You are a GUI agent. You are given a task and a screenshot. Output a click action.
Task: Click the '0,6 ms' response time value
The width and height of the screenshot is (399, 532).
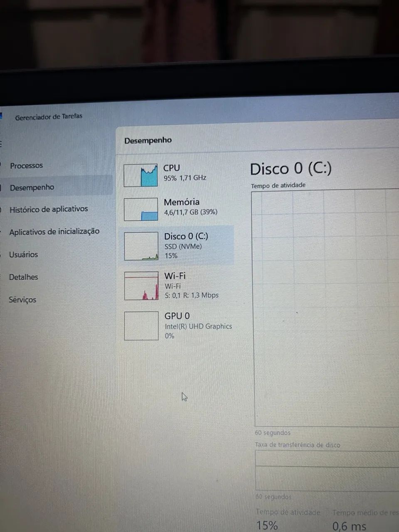tap(349, 526)
